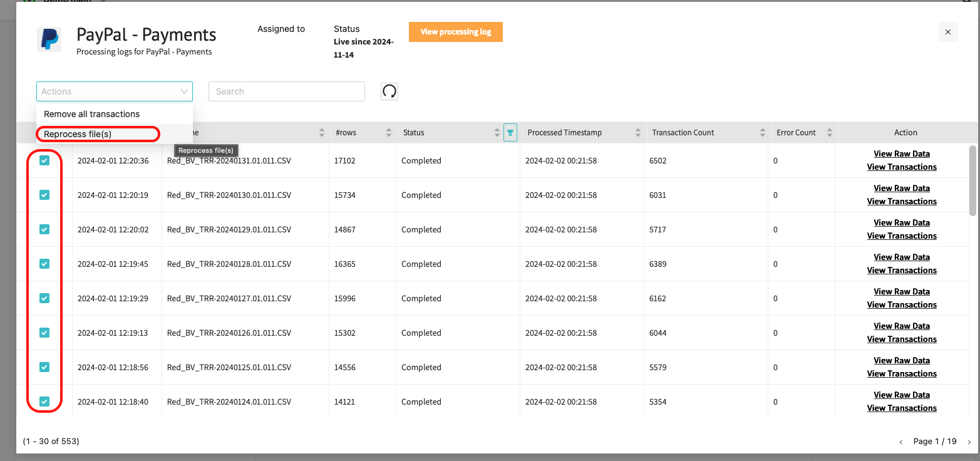Click the refresh icon beside Search

point(389,91)
